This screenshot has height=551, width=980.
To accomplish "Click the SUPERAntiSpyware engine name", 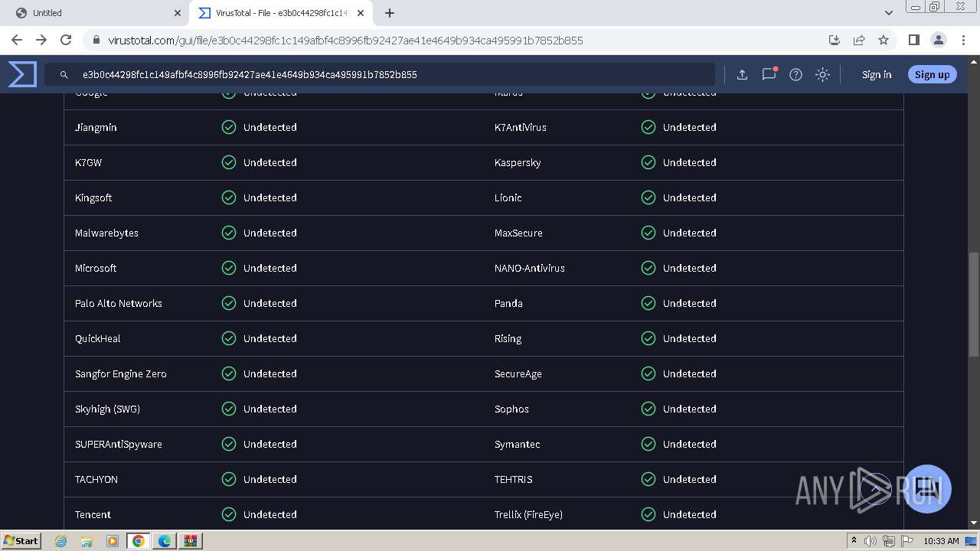I will [119, 444].
